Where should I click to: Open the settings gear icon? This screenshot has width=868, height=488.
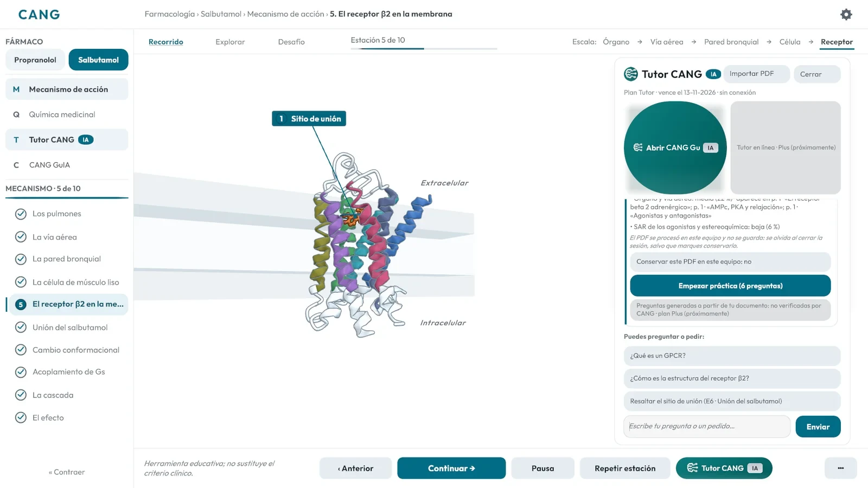(x=846, y=15)
